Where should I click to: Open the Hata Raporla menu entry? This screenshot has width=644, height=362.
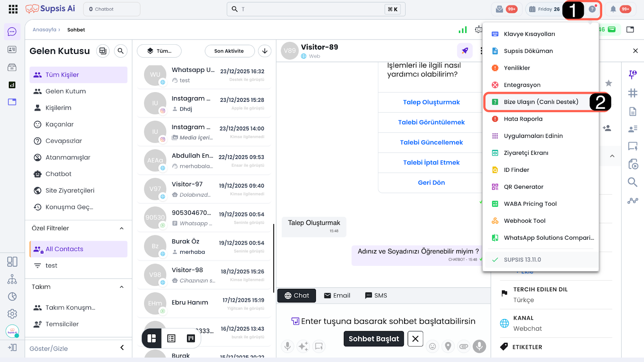point(523,119)
